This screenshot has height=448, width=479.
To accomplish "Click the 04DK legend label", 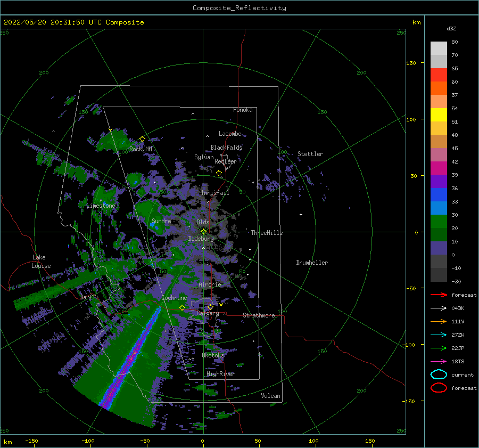I will [458, 308].
